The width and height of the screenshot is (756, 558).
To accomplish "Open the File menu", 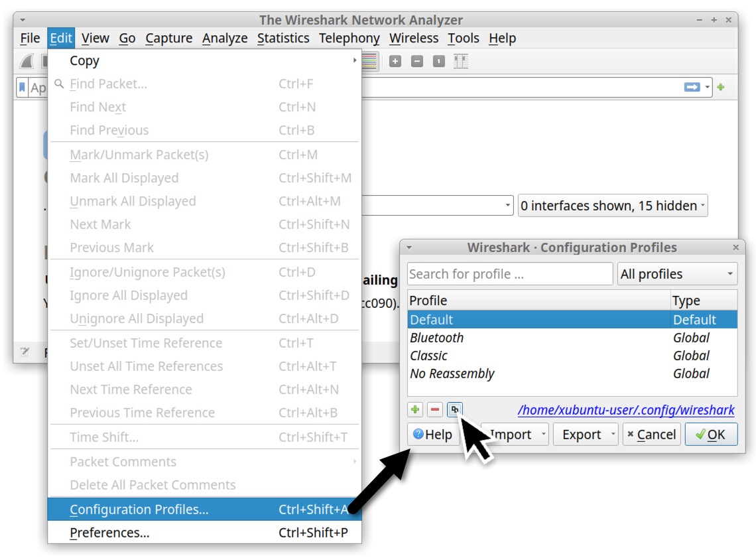I will pos(30,38).
